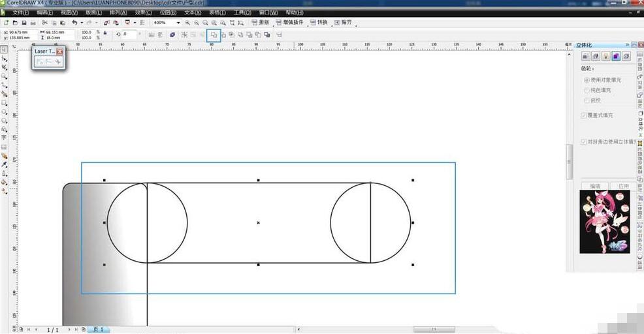The height and width of the screenshot is (334, 644).
Task: Click the '编辑' button in the extrude panel
Action: pyautogui.click(x=595, y=186)
